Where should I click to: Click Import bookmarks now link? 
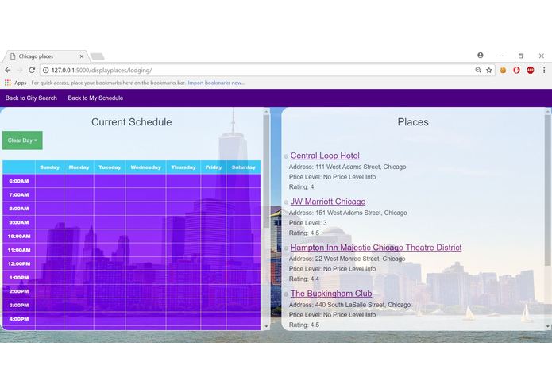tap(216, 83)
